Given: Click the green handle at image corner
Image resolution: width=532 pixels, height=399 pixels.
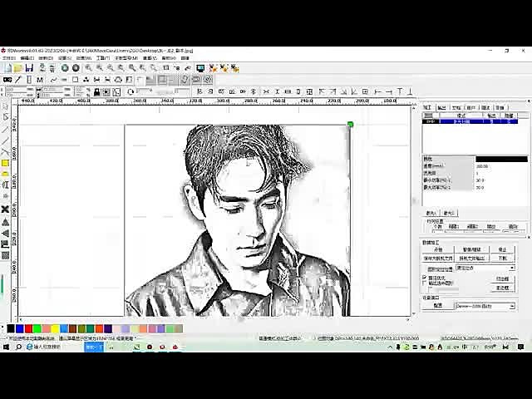Looking at the screenshot, I should (350, 125).
